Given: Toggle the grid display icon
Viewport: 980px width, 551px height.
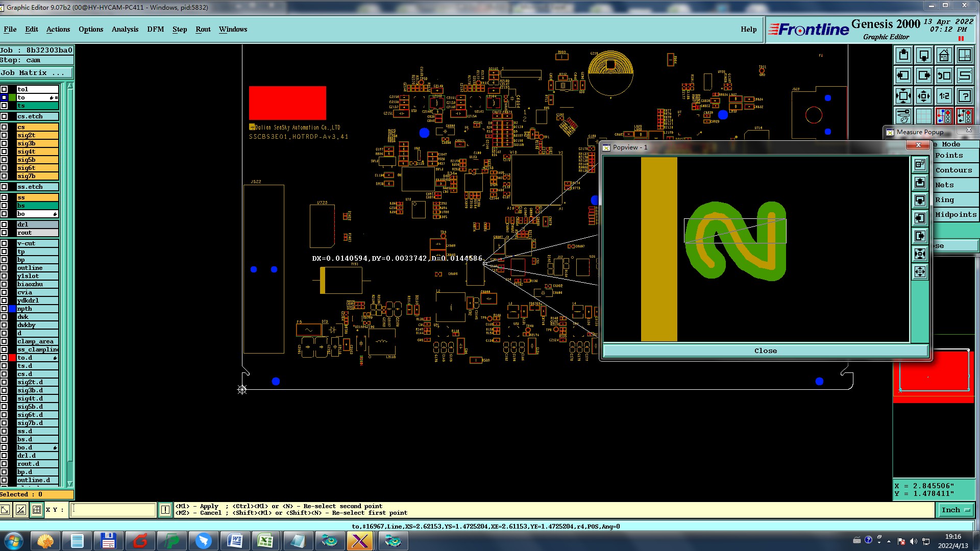Looking at the screenshot, I should (923, 116).
